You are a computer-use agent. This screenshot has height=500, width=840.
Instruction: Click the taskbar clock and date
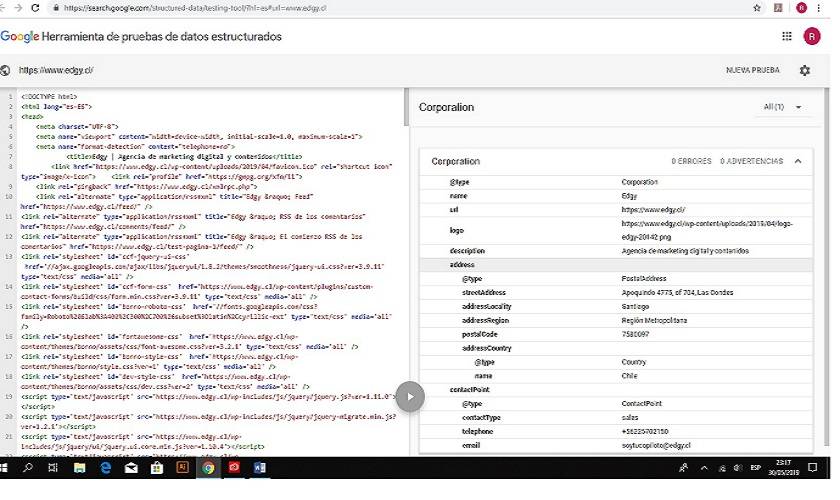783,467
